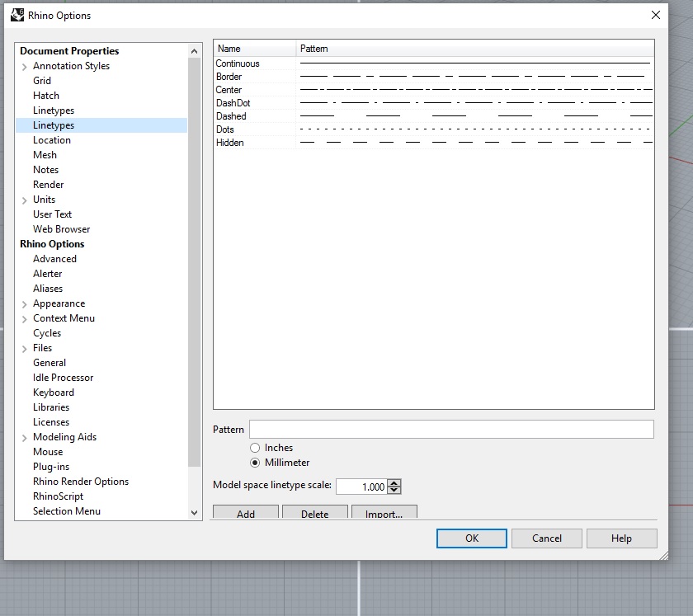
Task: Click the highlighted Linetypes tree item
Action: click(x=101, y=125)
